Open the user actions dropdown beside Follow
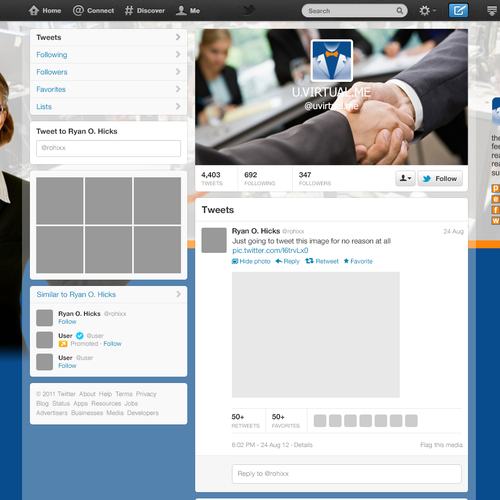500x500 pixels. tap(405, 178)
